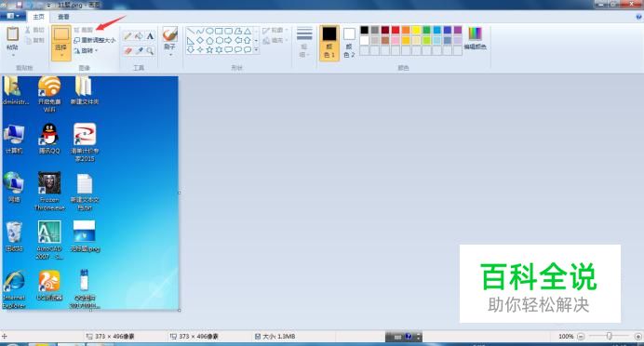Screen dimensions: 644x346
Task: Choose the Right triangle shape
Action: (191, 41)
